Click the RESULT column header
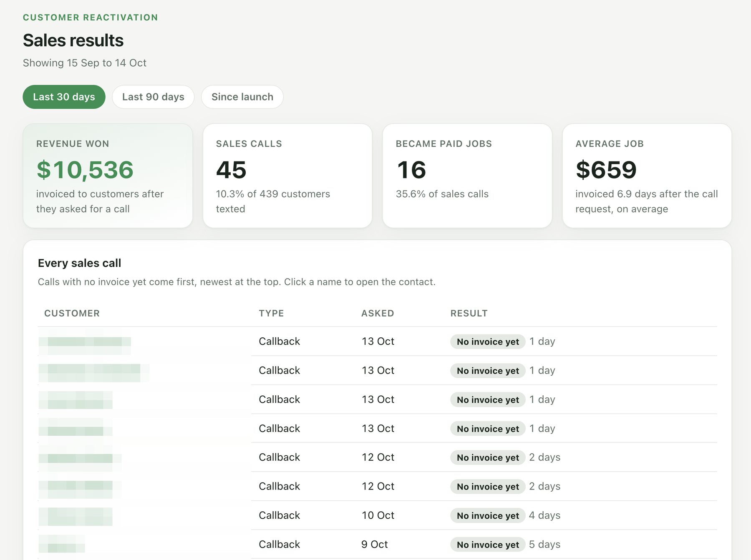Image resolution: width=751 pixels, height=560 pixels. coord(469,314)
